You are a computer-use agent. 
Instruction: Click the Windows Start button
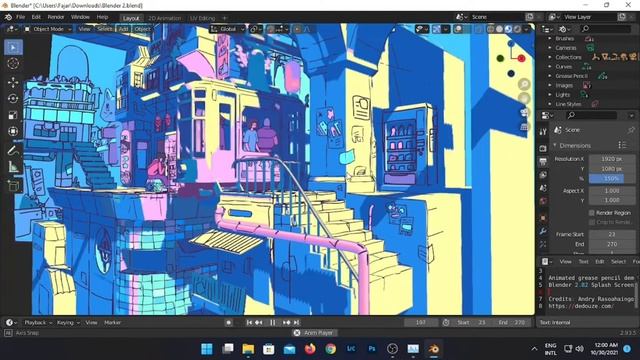207,349
